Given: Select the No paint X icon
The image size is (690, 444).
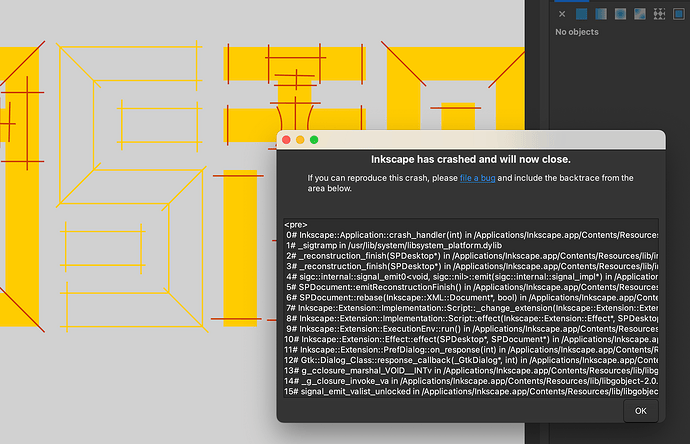Looking at the screenshot, I should (x=562, y=14).
